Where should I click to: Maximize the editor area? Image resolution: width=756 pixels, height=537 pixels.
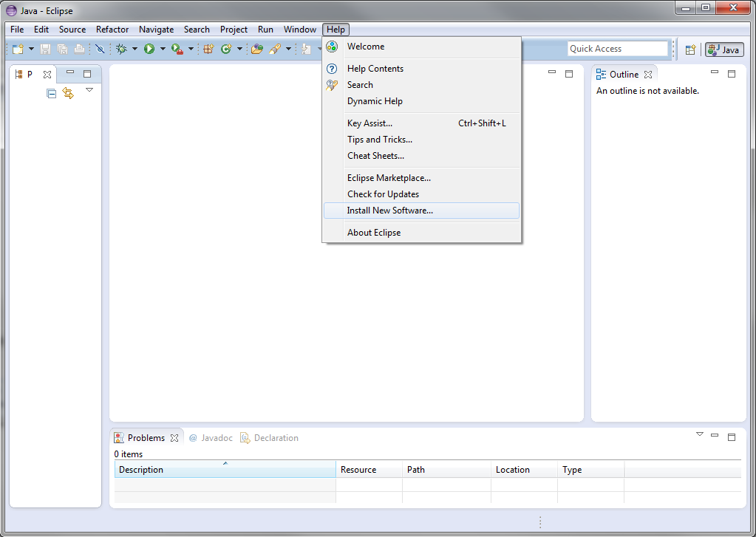(569, 74)
